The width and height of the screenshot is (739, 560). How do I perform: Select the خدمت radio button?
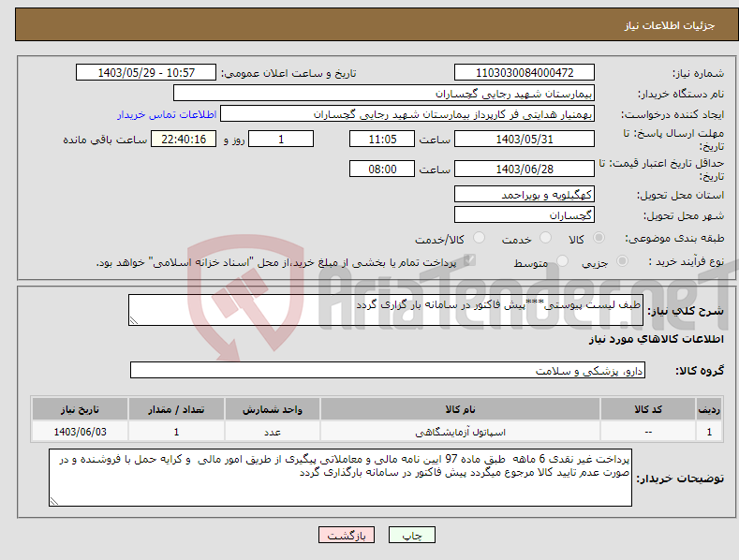[545, 238]
